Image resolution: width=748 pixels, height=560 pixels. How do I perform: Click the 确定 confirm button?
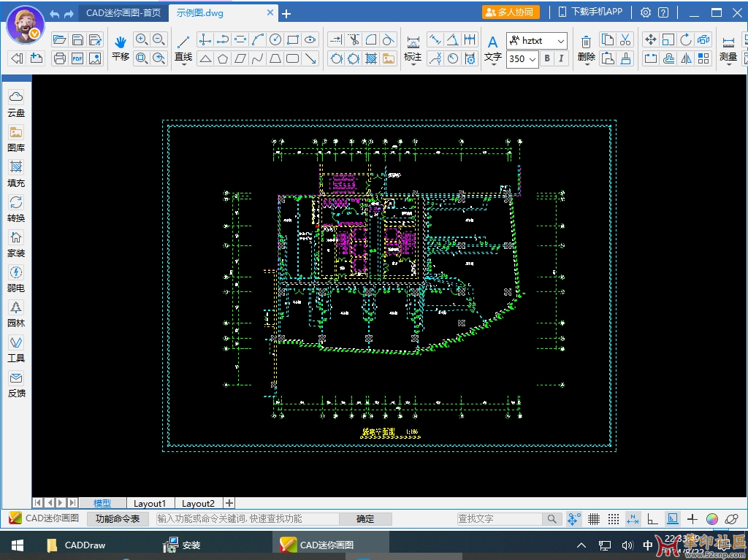(x=365, y=518)
